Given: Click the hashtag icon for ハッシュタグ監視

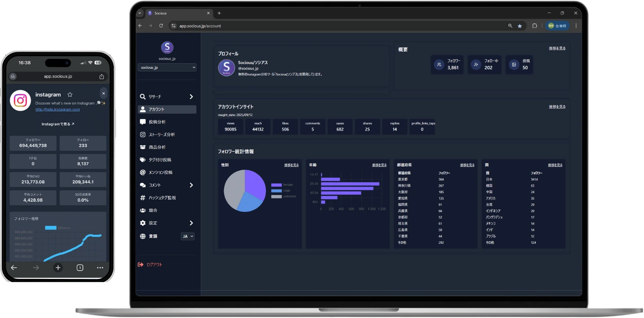Looking at the screenshot, I should tap(143, 198).
